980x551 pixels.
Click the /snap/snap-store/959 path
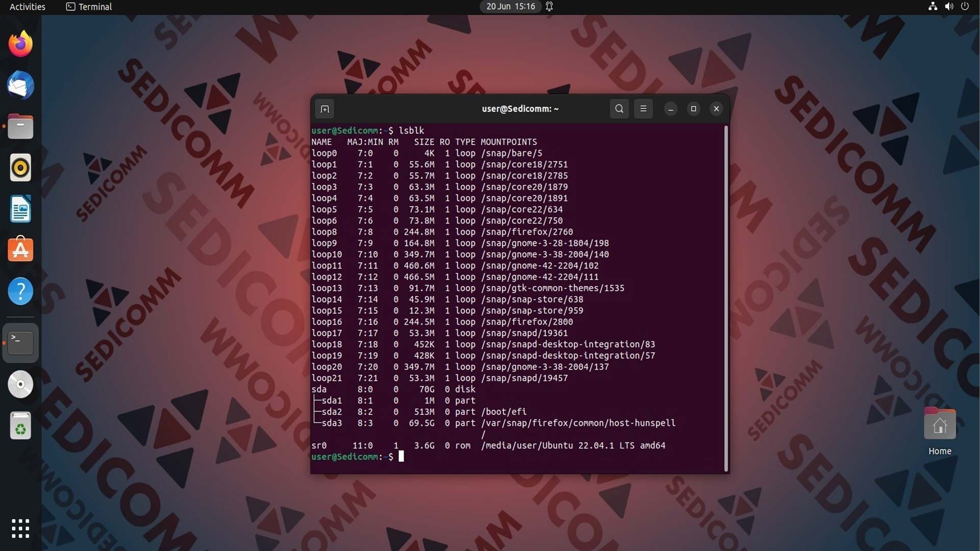click(x=532, y=310)
